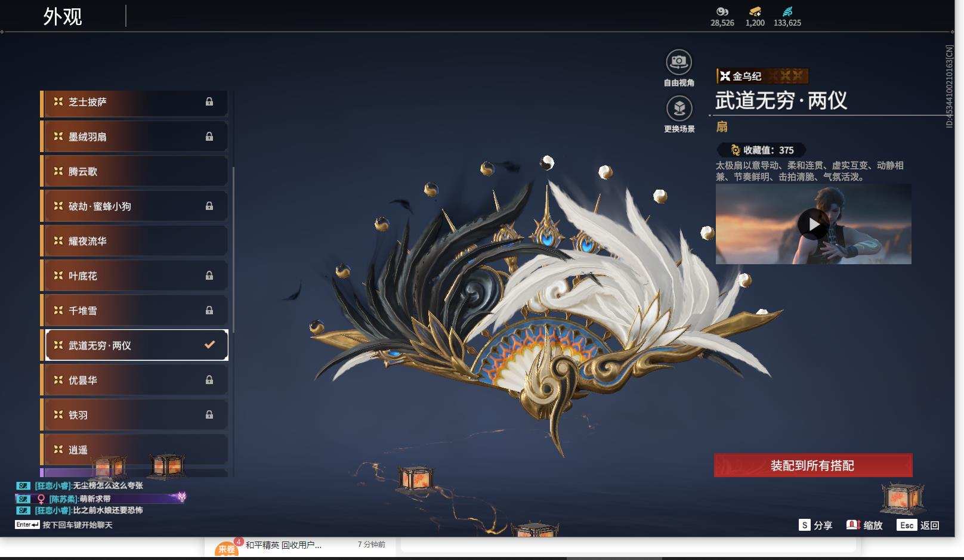Click the 28,526 currency icon
The width and height of the screenshot is (964, 560).
[722, 11]
